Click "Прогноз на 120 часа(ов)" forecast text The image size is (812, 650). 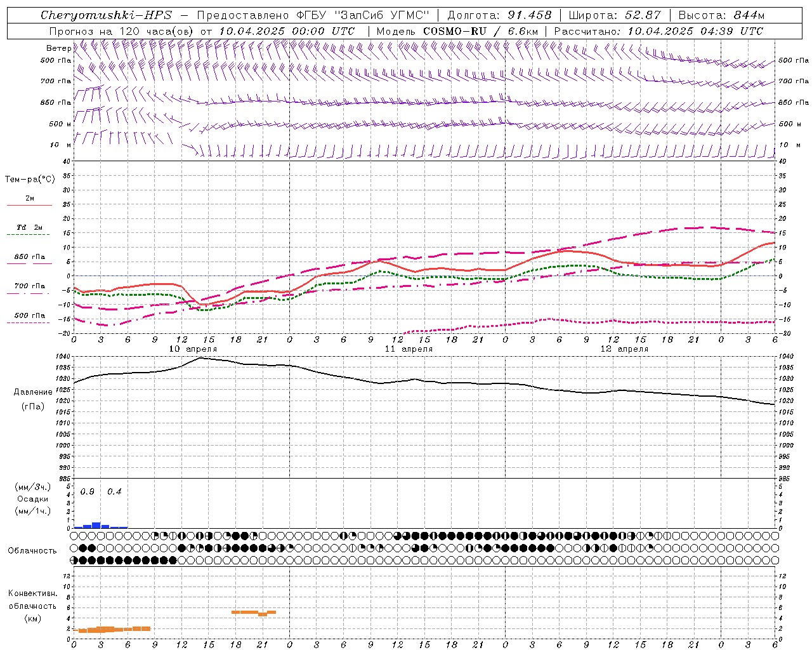coord(122,31)
